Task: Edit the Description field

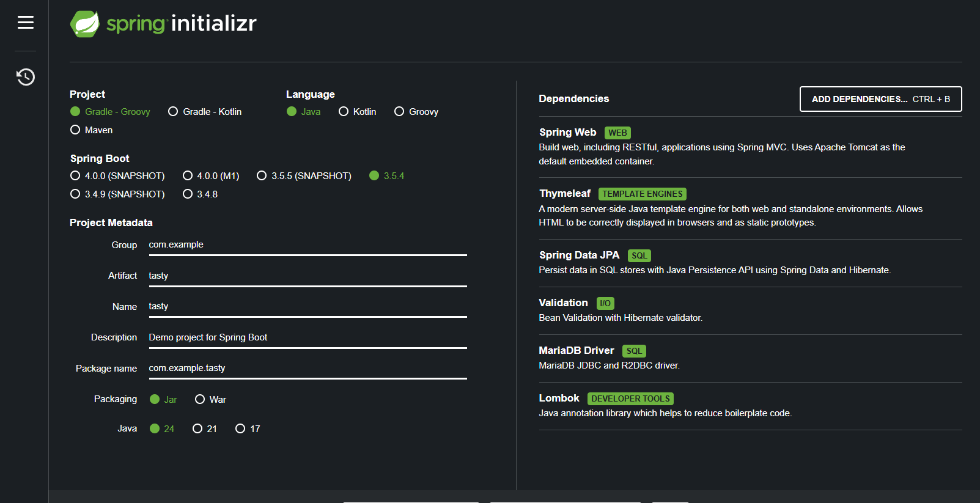Action: (x=308, y=337)
